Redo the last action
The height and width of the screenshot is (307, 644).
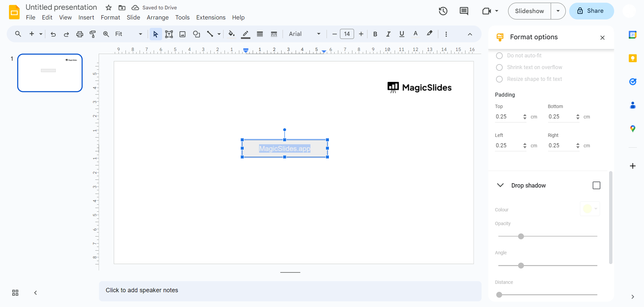tap(66, 34)
